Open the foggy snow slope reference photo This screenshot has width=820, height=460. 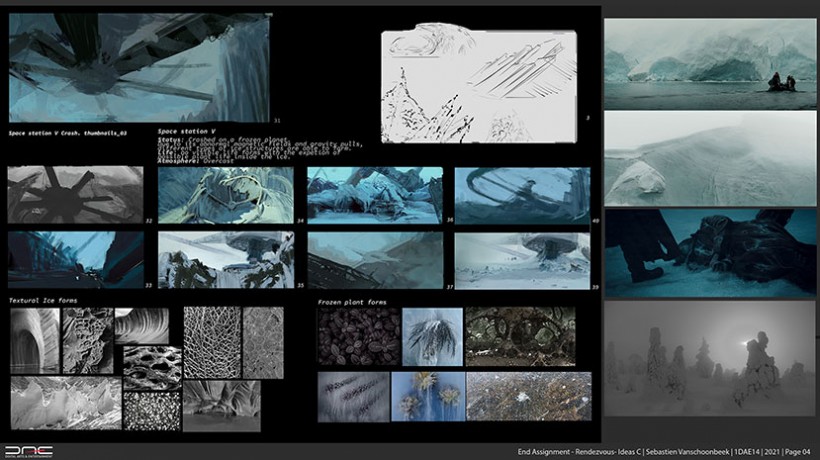click(x=710, y=158)
